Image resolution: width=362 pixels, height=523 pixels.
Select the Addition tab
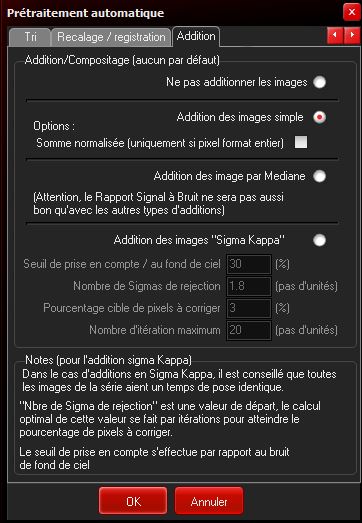[x=196, y=36]
